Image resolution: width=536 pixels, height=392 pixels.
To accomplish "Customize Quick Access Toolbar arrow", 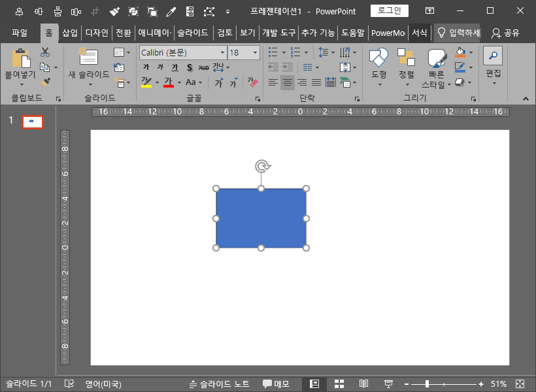I will [x=227, y=12].
